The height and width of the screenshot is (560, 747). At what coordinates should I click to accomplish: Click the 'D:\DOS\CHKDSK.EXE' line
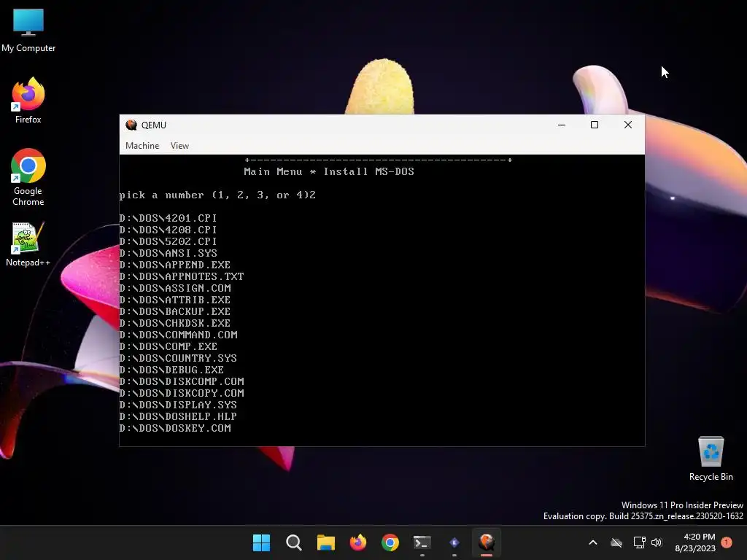pyautogui.click(x=175, y=323)
